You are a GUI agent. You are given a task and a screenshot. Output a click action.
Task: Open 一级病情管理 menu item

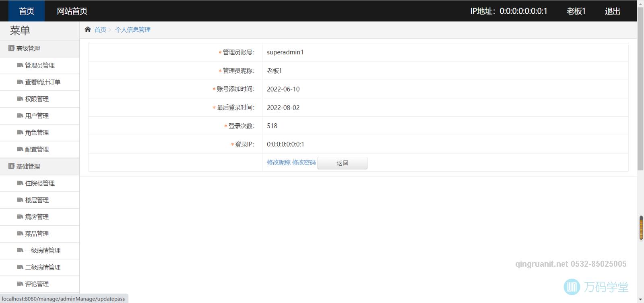click(39, 251)
